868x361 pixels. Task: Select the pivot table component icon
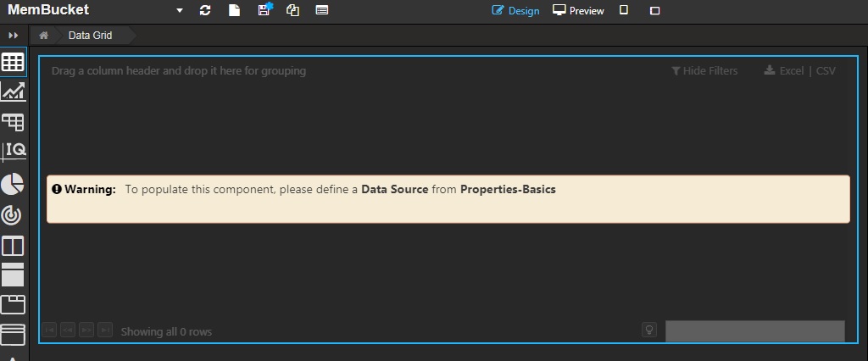coord(13,122)
